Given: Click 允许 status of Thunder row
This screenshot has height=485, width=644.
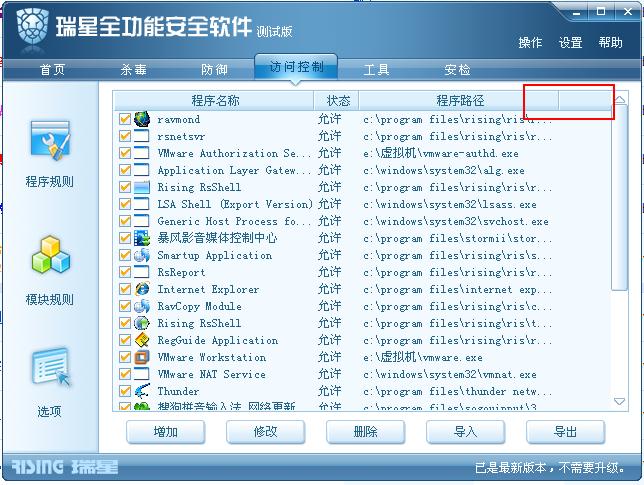Looking at the screenshot, I should pos(329,391).
